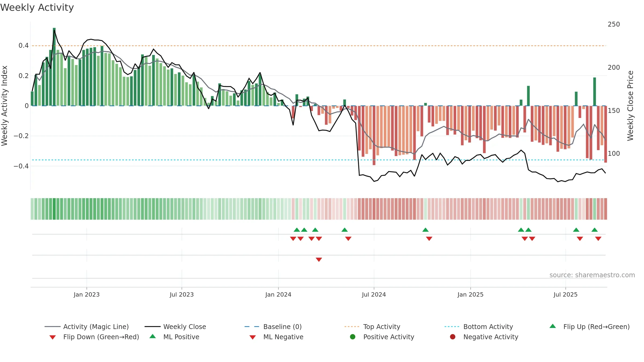Click the 150 tick on the price axis

614,110
